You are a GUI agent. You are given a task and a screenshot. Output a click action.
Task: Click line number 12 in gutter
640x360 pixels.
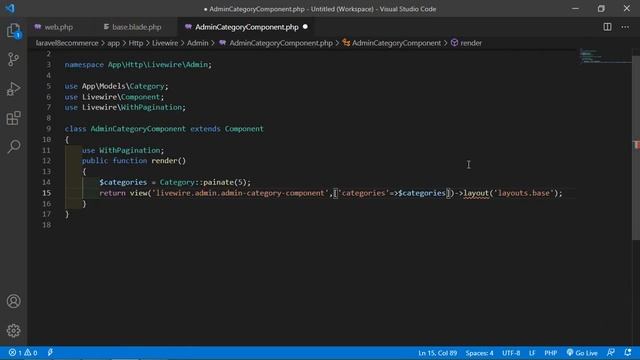click(x=47, y=161)
